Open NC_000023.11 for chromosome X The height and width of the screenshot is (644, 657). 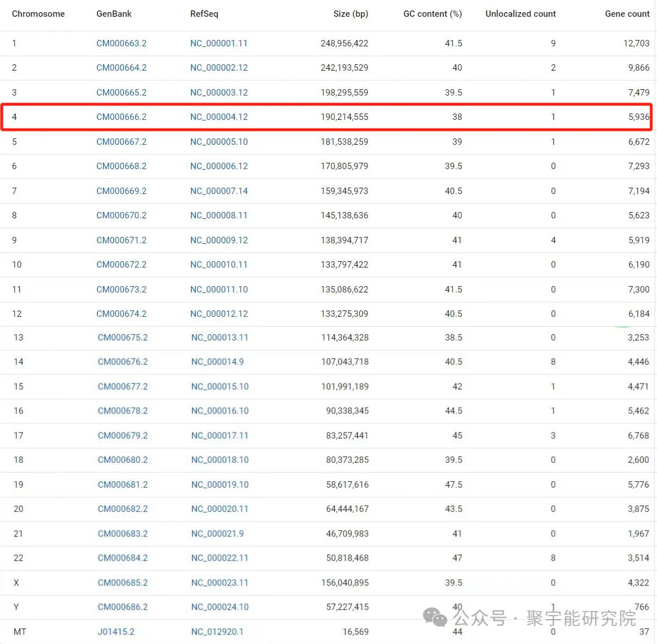coord(218,583)
